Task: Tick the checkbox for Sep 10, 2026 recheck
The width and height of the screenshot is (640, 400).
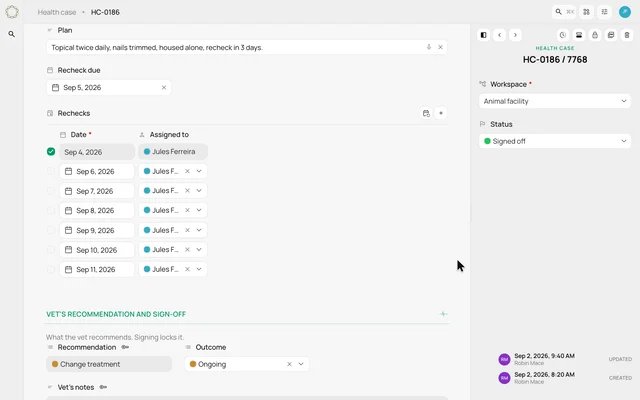Action: click(x=51, y=249)
